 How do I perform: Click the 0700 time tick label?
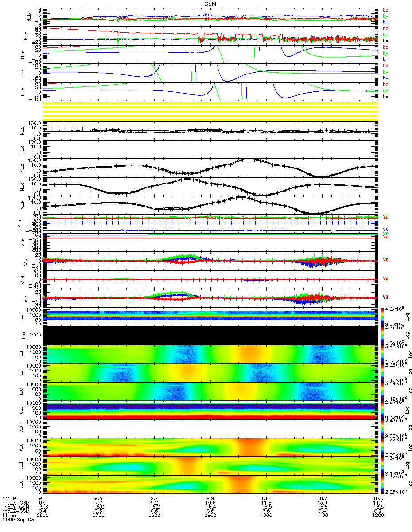coord(98,515)
